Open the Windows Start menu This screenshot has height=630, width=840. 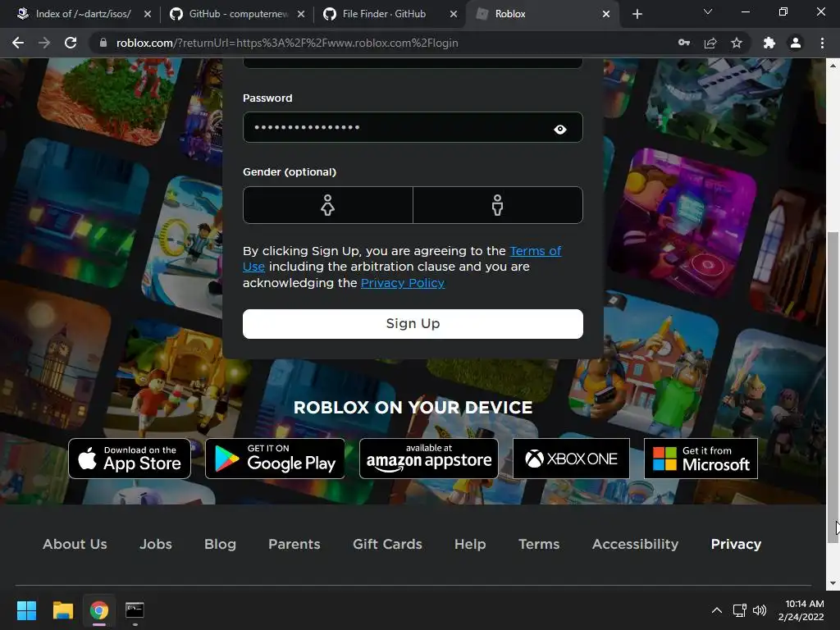(x=26, y=610)
